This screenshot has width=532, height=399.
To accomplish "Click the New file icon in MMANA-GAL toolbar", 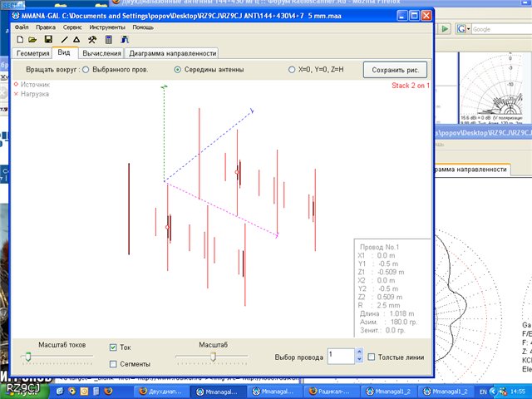I will point(20,40).
